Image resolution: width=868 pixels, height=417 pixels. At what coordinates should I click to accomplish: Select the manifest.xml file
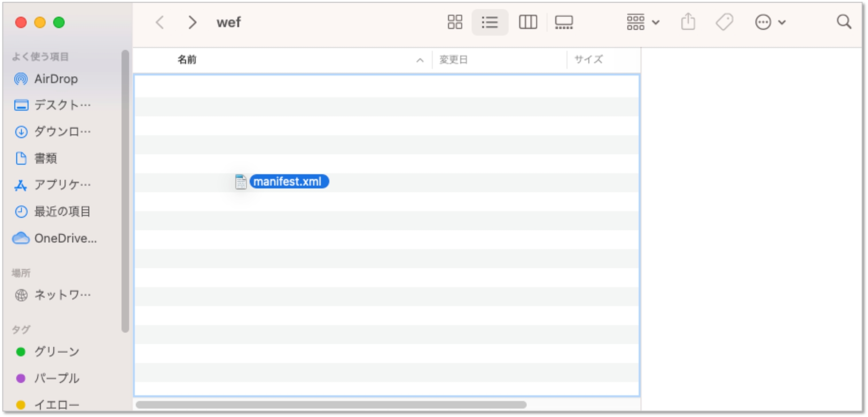[288, 182]
